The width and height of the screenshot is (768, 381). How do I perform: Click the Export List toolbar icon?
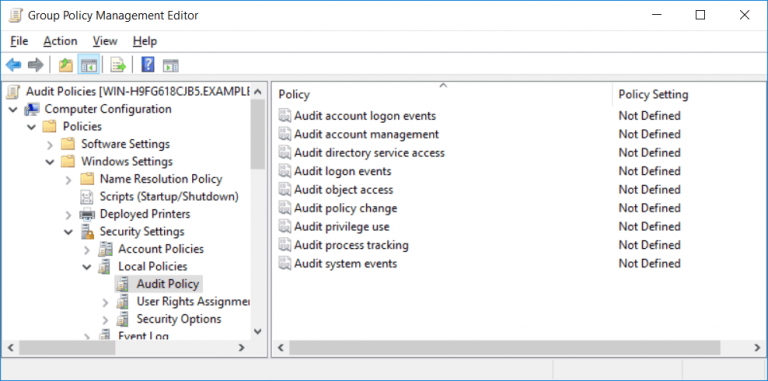pyautogui.click(x=118, y=65)
